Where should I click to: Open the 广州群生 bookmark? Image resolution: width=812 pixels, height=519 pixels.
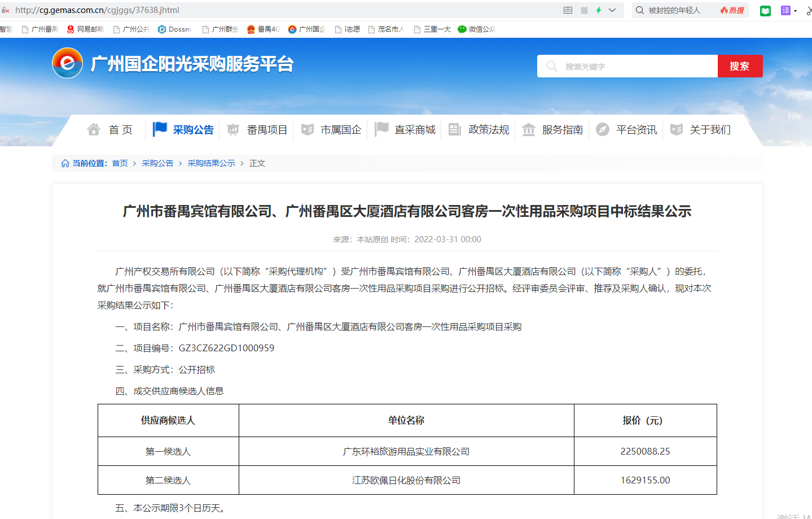click(x=220, y=29)
